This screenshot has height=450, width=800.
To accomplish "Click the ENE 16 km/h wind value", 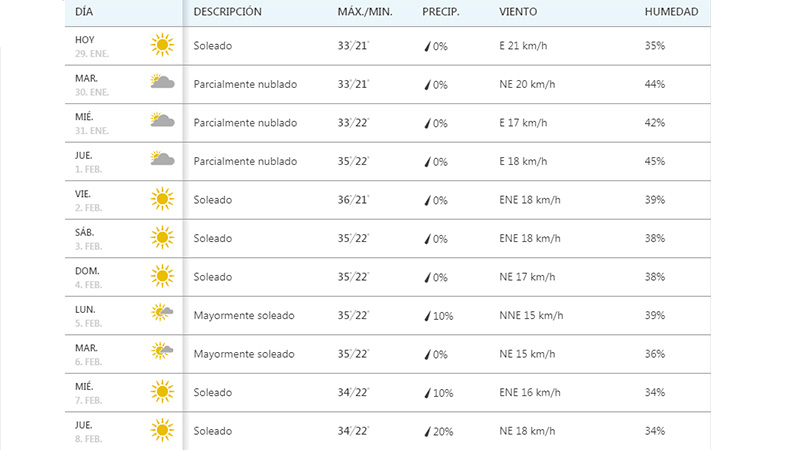I will pos(530,392).
